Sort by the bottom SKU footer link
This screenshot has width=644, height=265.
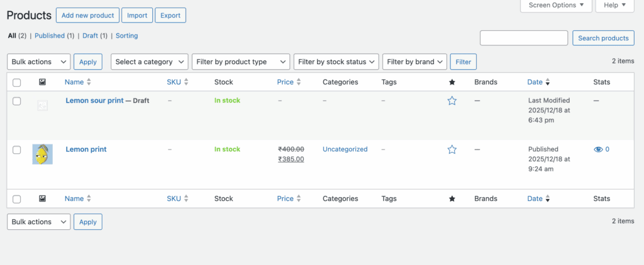coord(174,198)
